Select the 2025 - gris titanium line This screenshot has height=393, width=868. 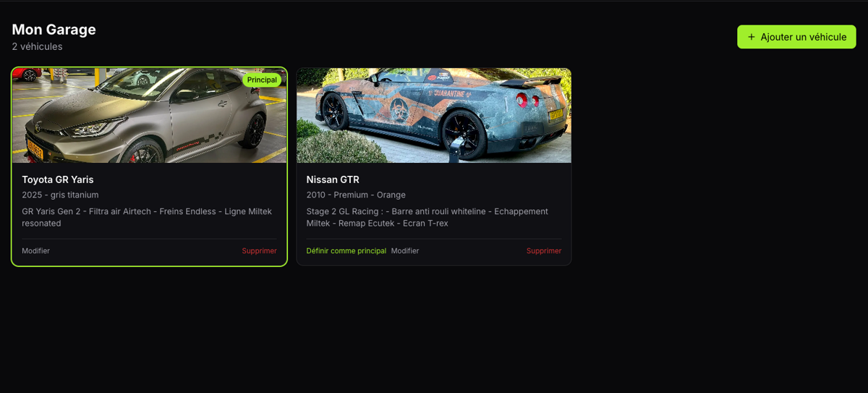pyautogui.click(x=60, y=195)
